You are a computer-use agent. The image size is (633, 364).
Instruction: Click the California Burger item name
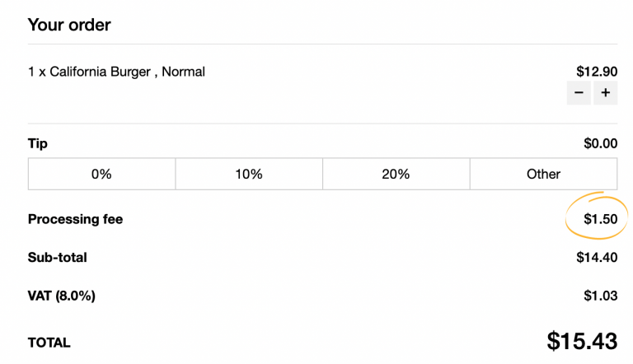coord(100,72)
